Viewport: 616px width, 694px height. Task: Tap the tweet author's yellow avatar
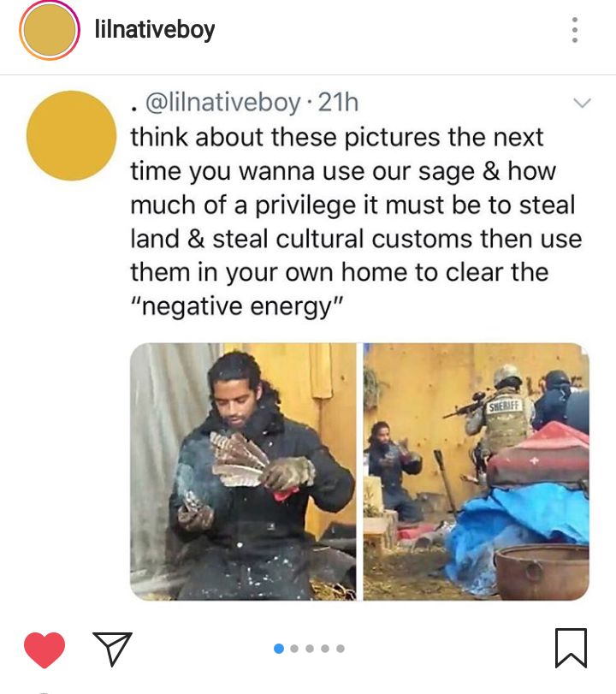pyautogui.click(x=71, y=135)
